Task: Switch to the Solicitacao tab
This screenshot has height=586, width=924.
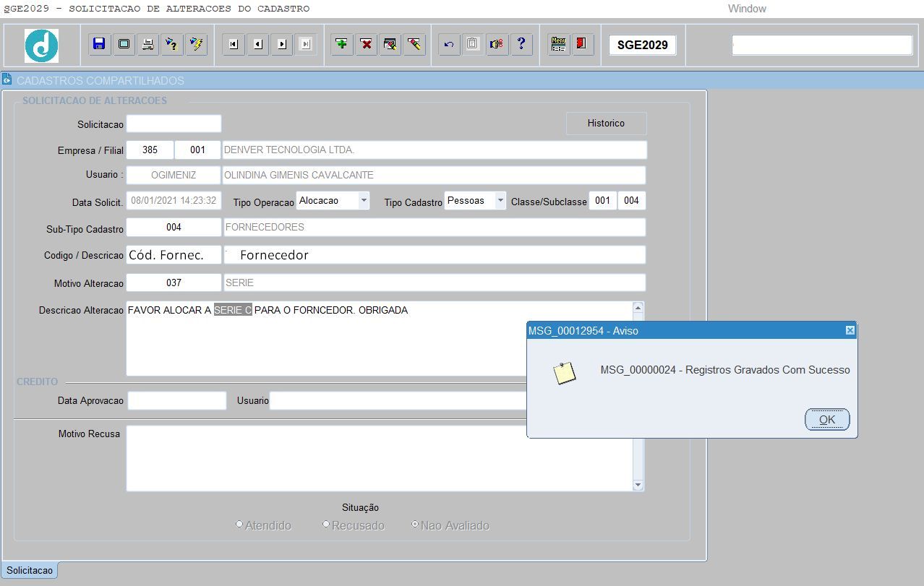Action: click(30, 570)
